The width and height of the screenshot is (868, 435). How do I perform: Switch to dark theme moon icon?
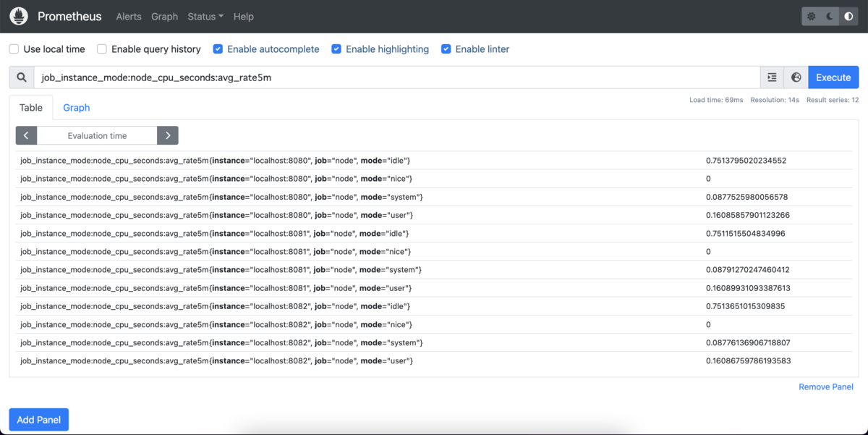pos(830,16)
